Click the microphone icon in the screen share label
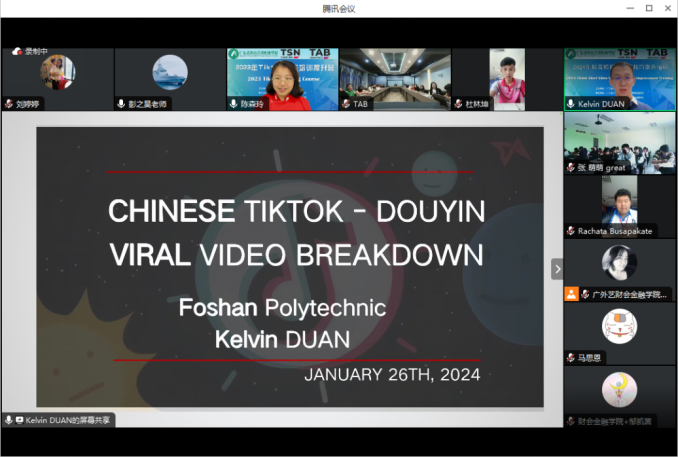This screenshot has height=457, width=679. click(x=9, y=420)
